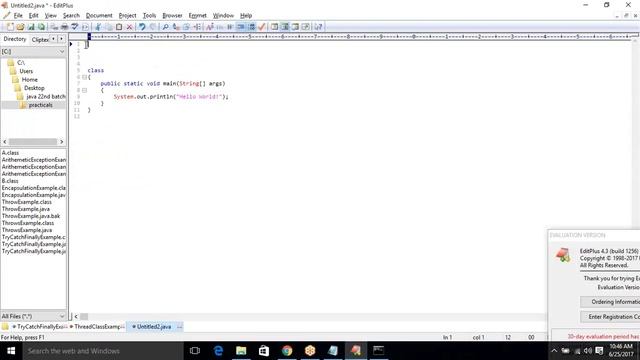Toggle the Line number toolbar icon

coord(251,27)
